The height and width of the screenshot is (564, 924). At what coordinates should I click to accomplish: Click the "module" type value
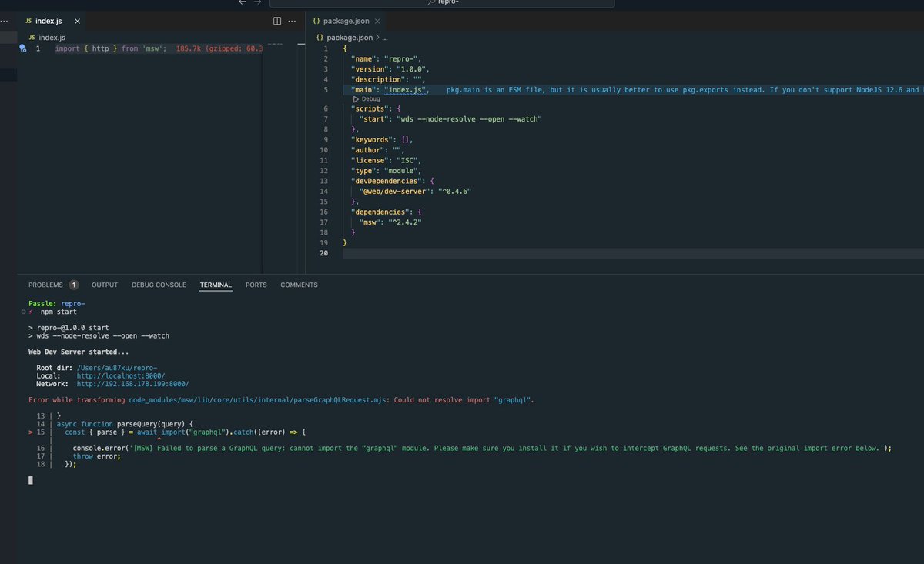pyautogui.click(x=402, y=170)
